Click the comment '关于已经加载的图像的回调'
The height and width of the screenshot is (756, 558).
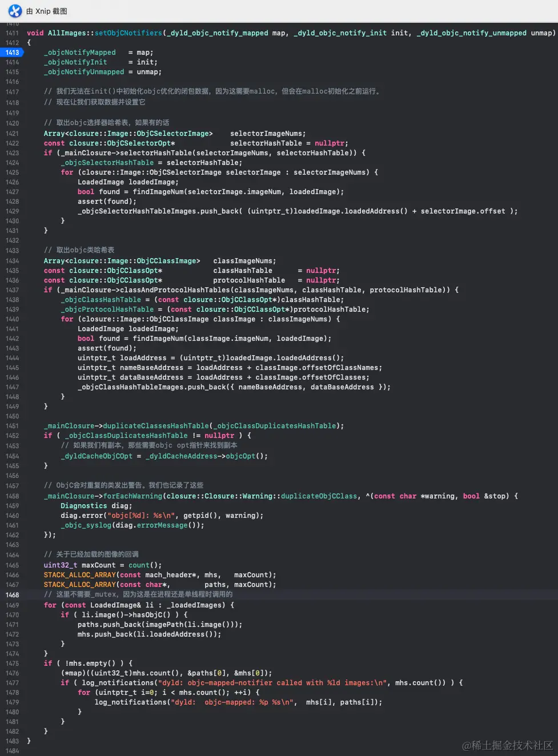coord(91,554)
